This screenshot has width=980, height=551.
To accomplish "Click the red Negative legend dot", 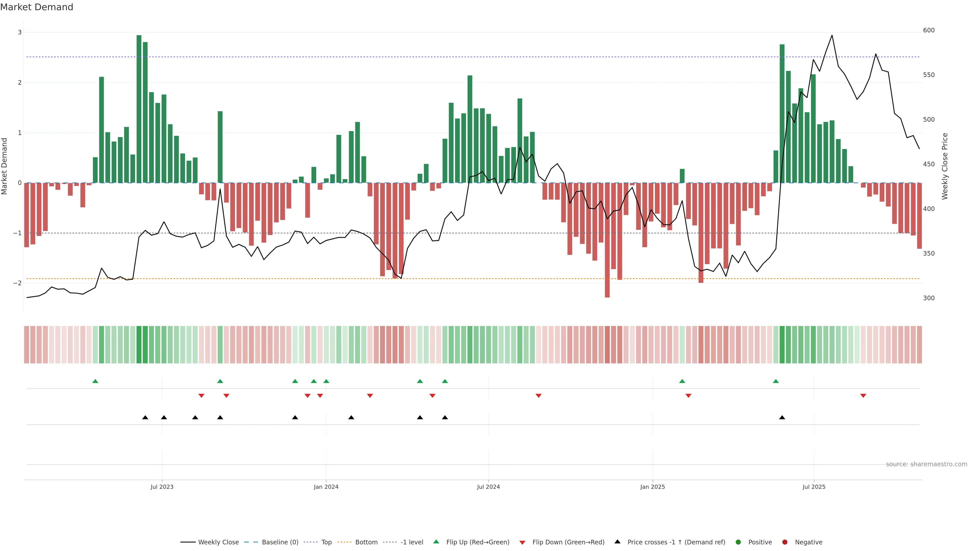I will click(x=785, y=542).
